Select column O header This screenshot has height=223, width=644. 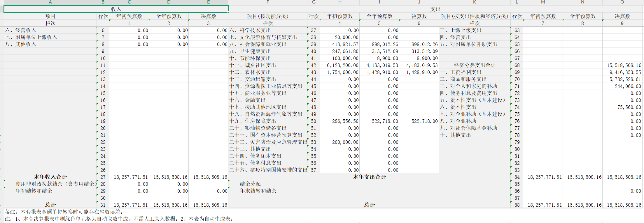point(622,2)
